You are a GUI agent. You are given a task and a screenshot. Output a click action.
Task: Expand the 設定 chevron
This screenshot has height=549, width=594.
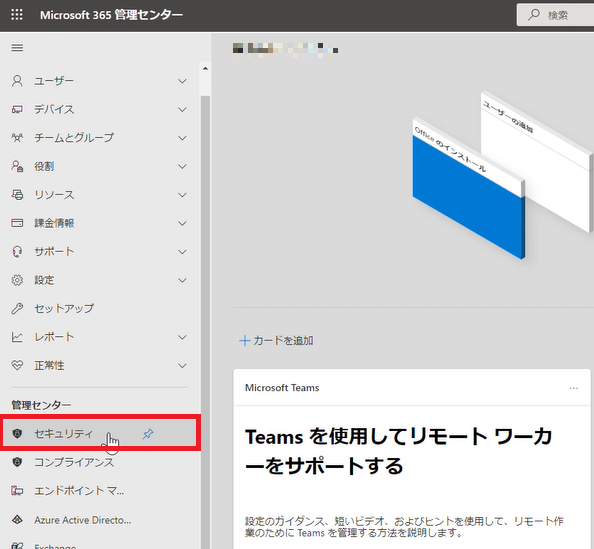click(x=183, y=280)
